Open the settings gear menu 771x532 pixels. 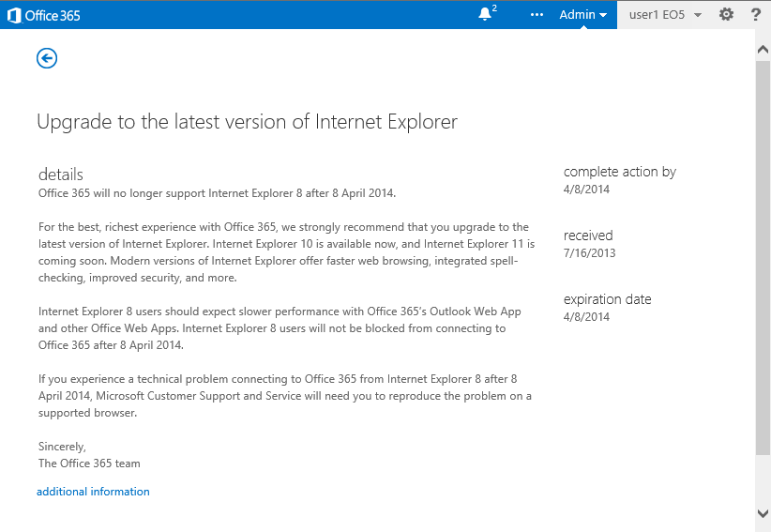pyautogui.click(x=726, y=14)
